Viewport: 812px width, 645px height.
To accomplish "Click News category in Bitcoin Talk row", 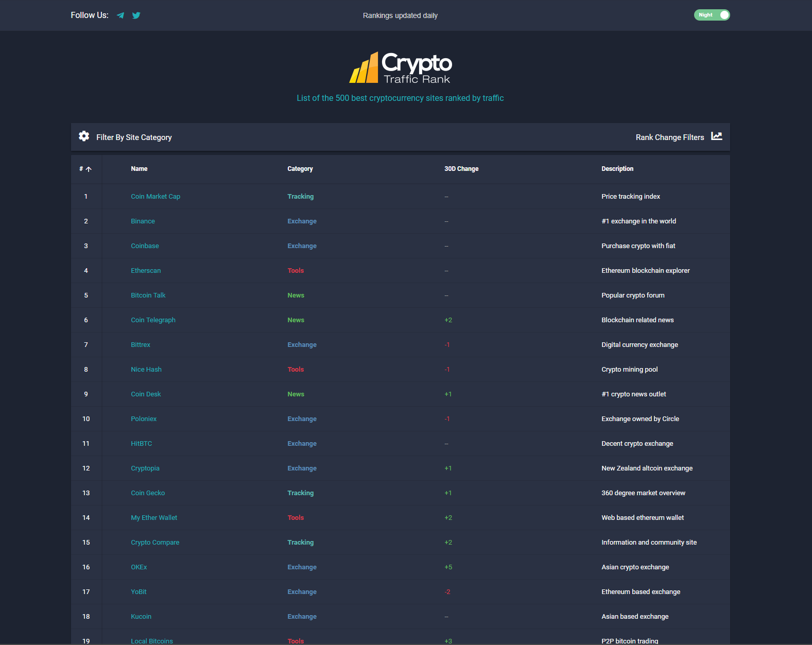I will click(x=296, y=295).
